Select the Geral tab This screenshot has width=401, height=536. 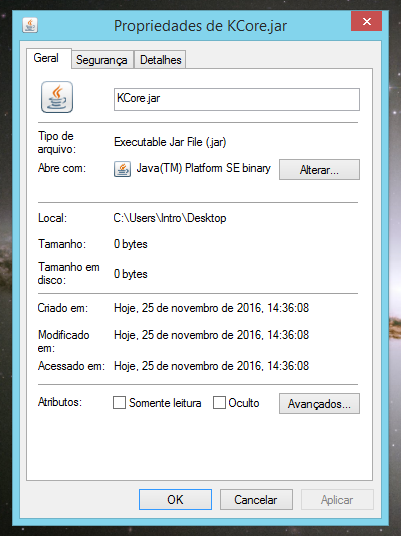(46, 58)
